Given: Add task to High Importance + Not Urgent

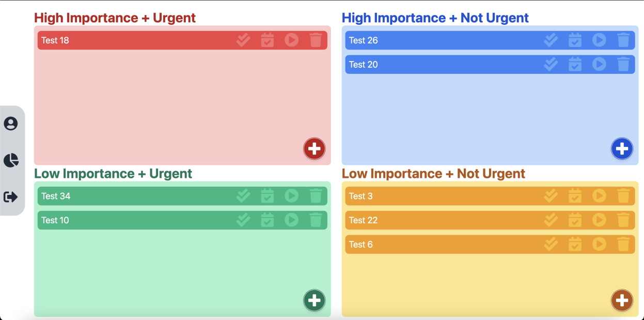Looking at the screenshot, I should (x=622, y=149).
